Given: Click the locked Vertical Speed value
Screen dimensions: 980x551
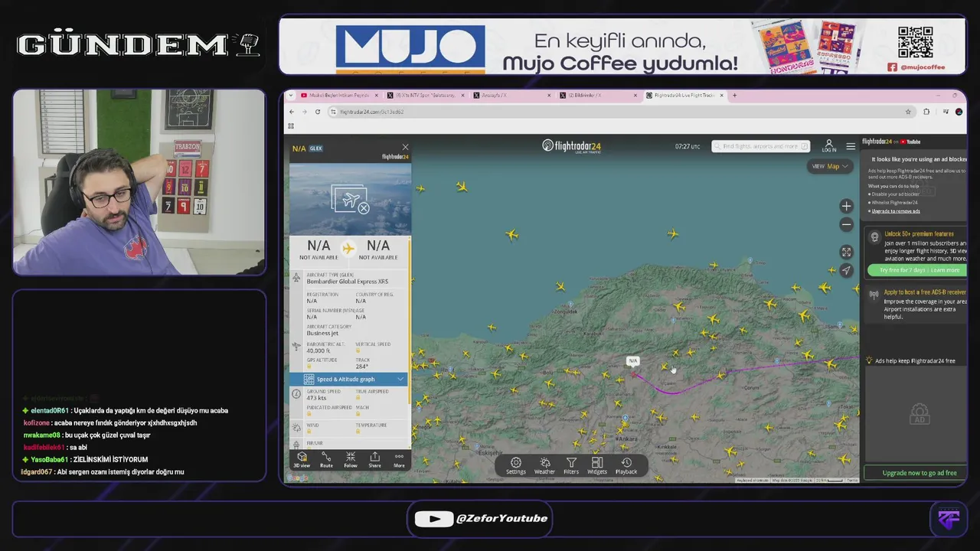Looking at the screenshot, I should pos(358,350).
